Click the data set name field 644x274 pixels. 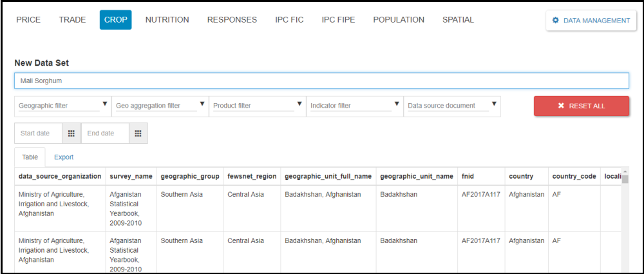[321, 81]
